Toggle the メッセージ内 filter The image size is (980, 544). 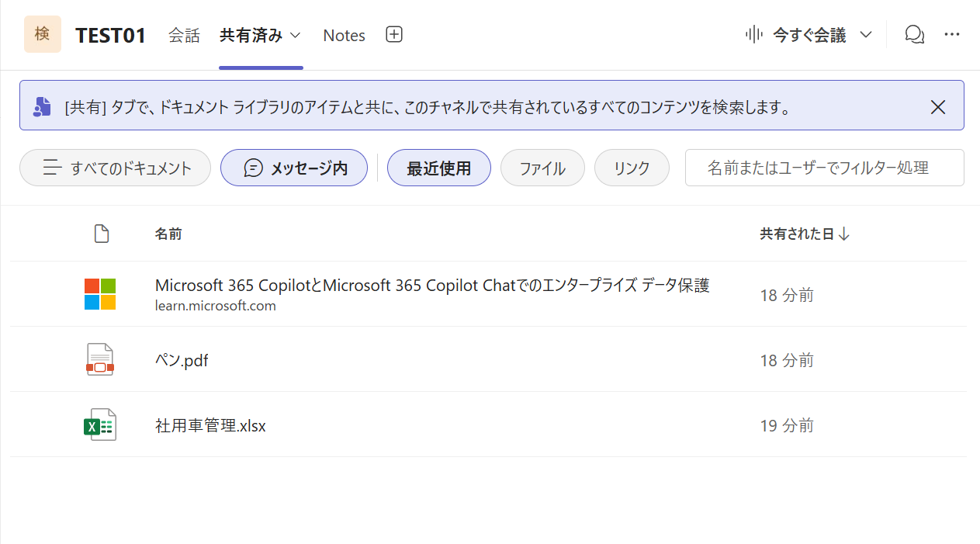point(294,168)
